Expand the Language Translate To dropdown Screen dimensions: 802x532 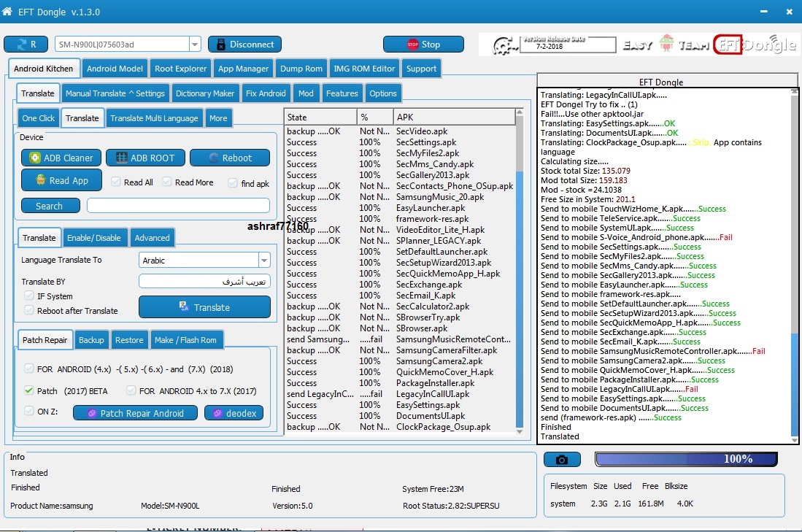(x=264, y=261)
